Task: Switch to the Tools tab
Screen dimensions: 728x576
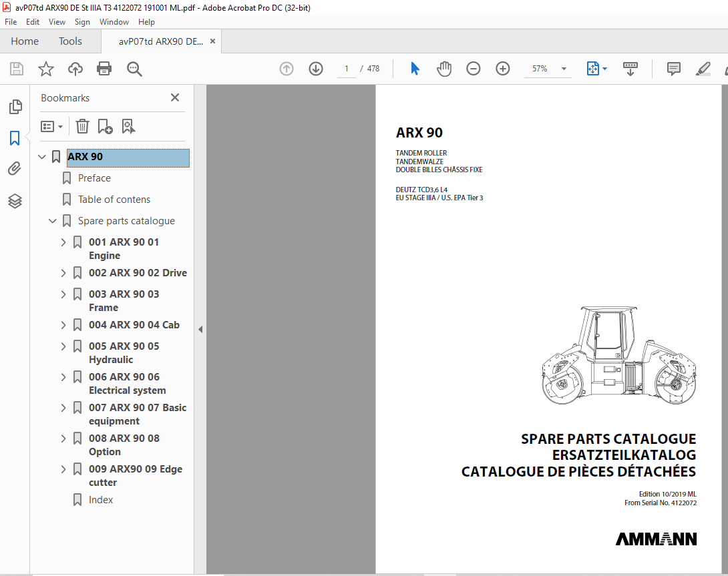Action: click(x=70, y=41)
